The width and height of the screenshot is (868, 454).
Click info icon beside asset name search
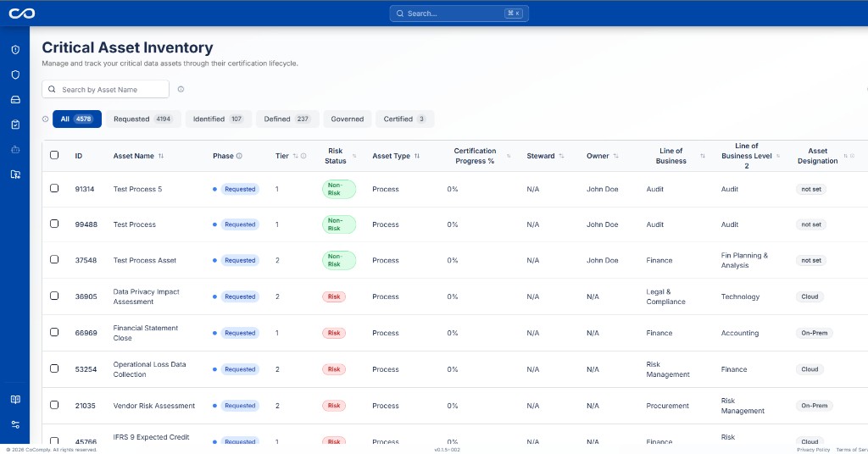tap(181, 89)
